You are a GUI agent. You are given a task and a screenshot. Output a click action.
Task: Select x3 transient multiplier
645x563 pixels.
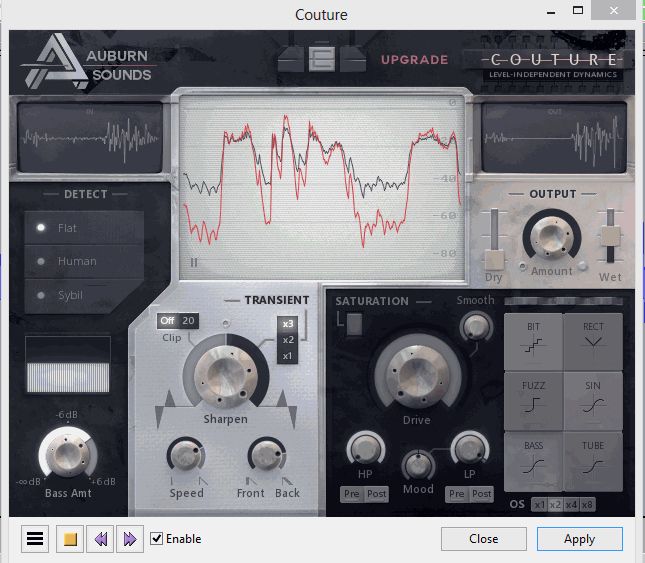[288, 324]
